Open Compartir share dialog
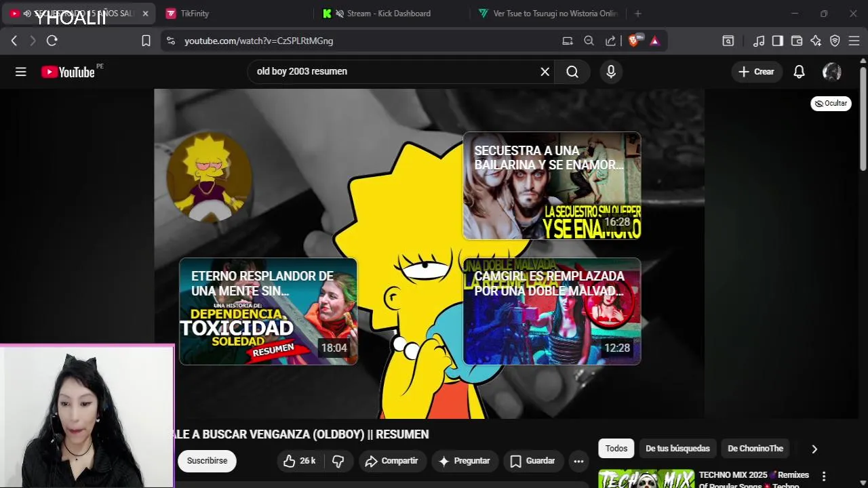The height and width of the screenshot is (488, 868). pos(391,461)
